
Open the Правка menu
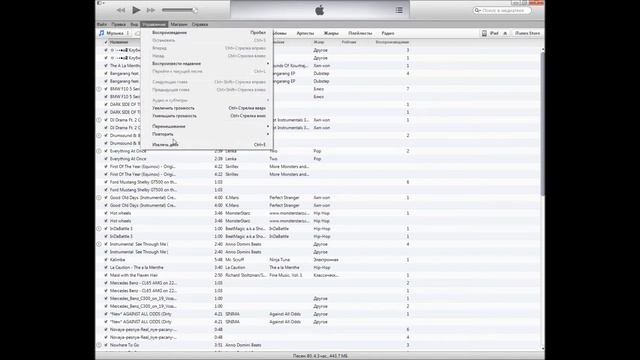click(119, 24)
